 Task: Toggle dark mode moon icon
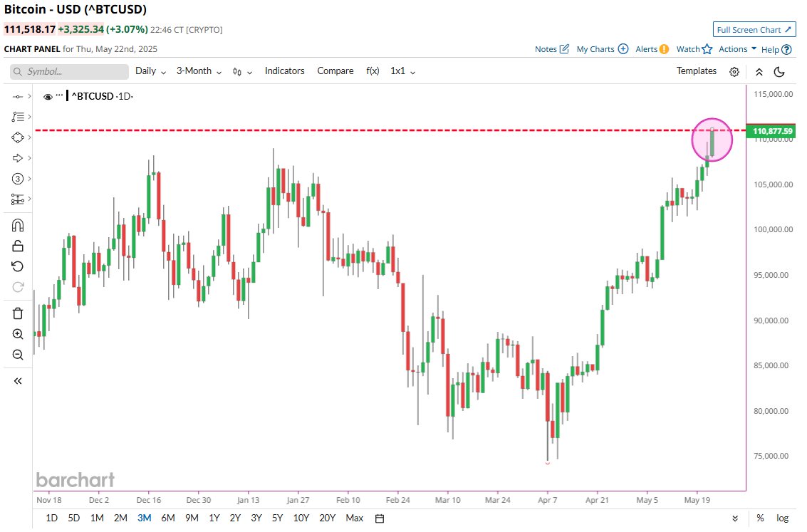(779, 71)
